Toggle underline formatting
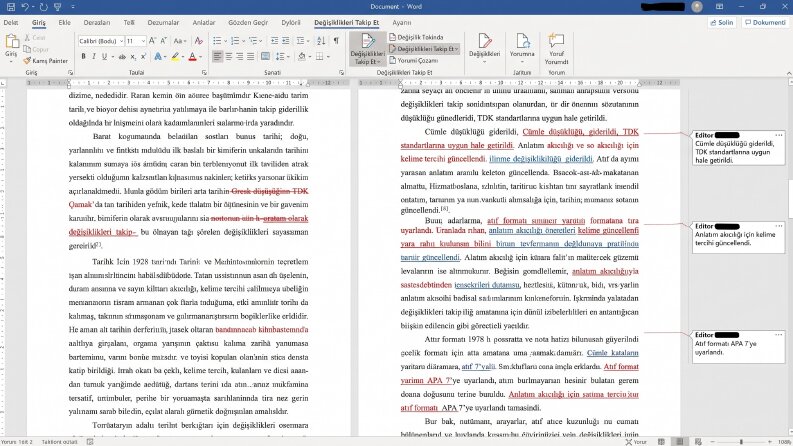The height and width of the screenshot is (446, 793). point(104,57)
